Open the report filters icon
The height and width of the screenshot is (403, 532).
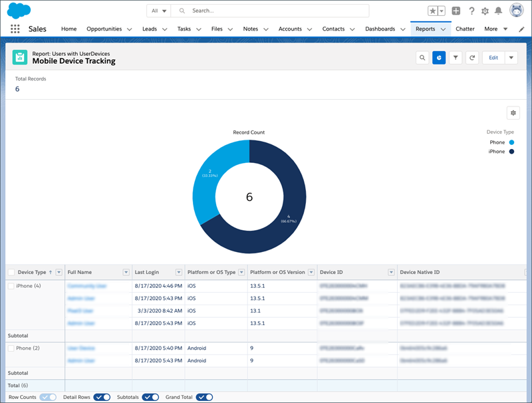tap(456, 58)
